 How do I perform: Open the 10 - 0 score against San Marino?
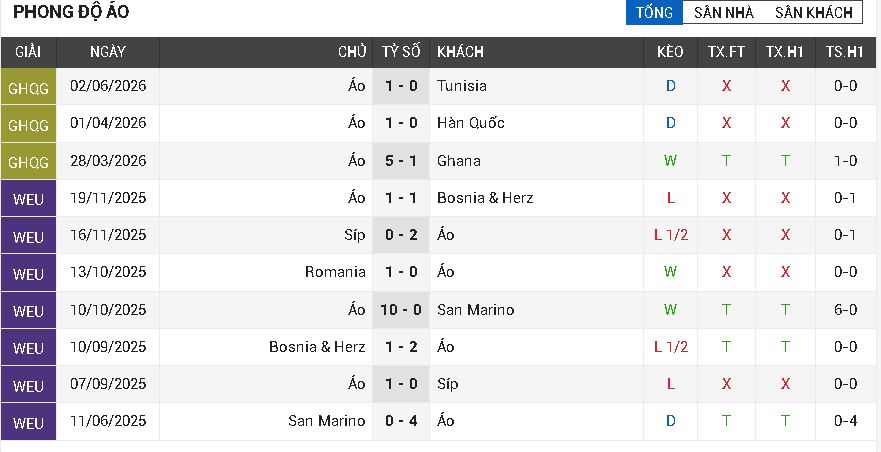401,310
